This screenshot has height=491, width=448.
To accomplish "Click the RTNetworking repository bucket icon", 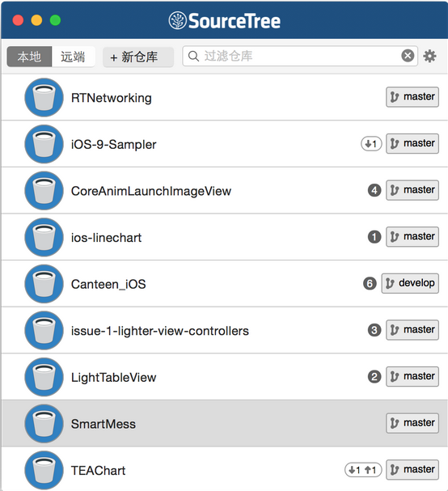I will click(x=44, y=98).
